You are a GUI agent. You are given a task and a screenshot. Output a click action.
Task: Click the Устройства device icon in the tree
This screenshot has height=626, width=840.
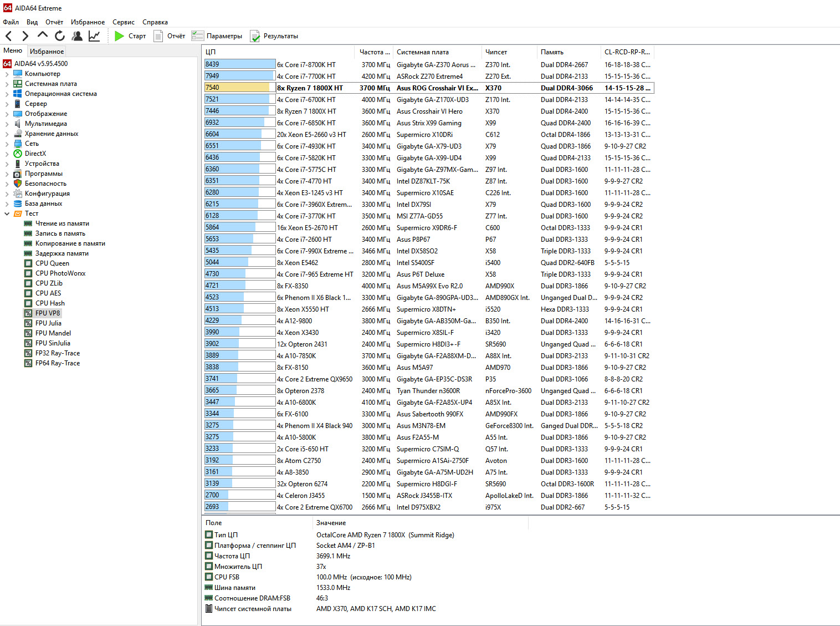[x=18, y=164]
